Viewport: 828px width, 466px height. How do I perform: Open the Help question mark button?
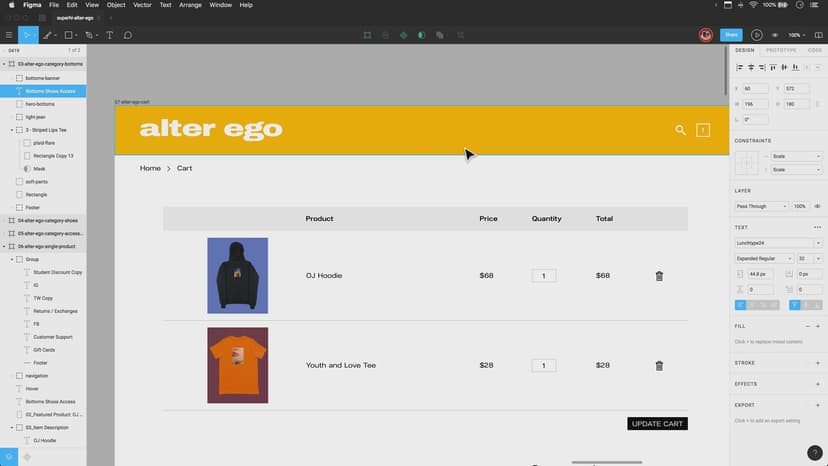[x=814, y=453]
